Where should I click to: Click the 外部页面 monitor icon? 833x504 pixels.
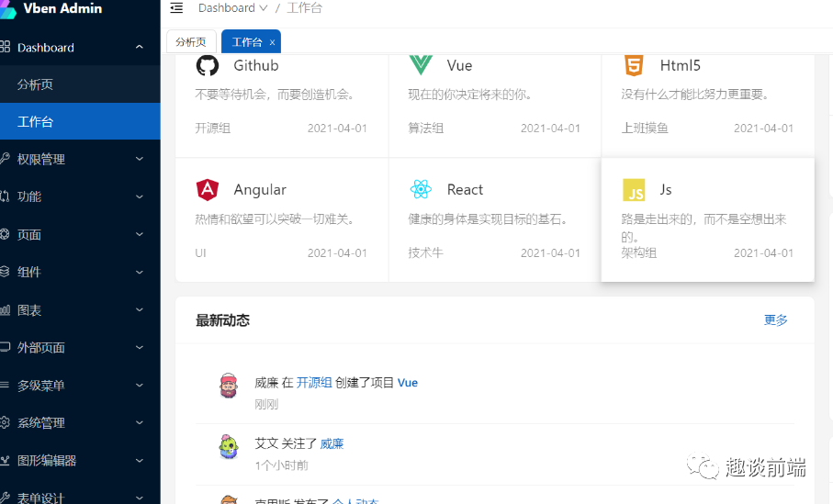coord(5,347)
